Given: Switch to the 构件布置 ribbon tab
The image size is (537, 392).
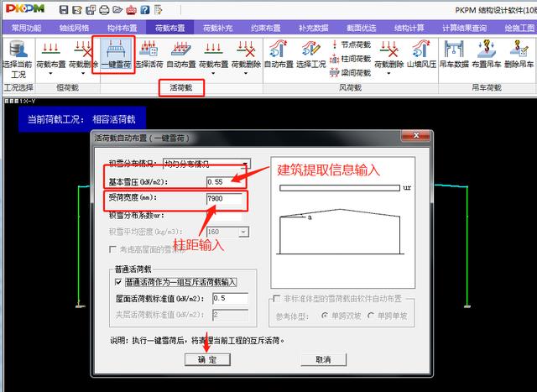Looking at the screenshot, I should [122, 28].
